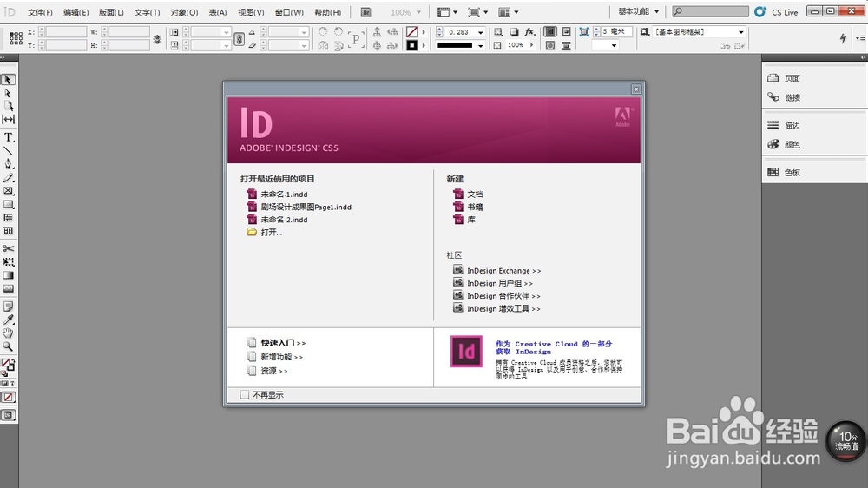Click 打开... to browse for files
The height and width of the screenshot is (488, 868).
tap(271, 233)
